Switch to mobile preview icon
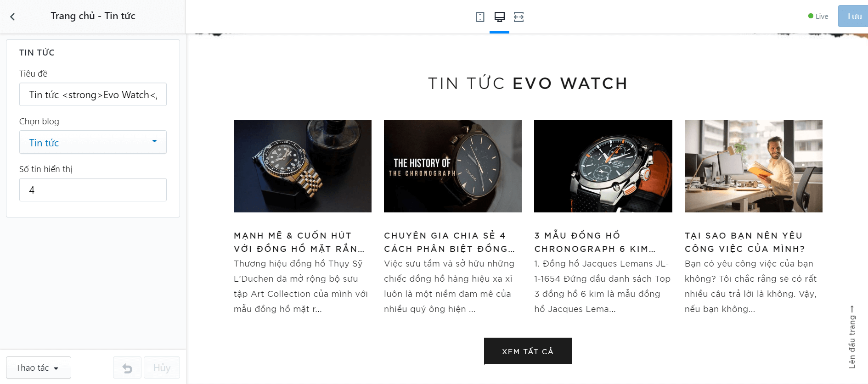Screen dimensions: 868x384 click(x=480, y=17)
